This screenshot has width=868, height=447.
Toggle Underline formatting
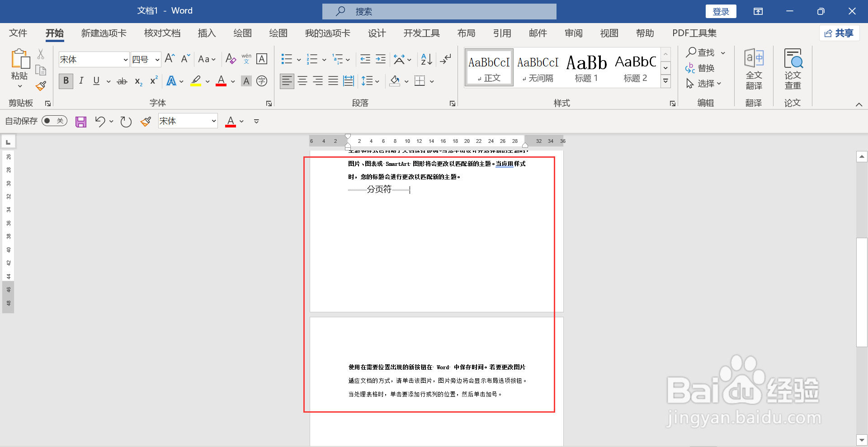pyautogui.click(x=96, y=81)
